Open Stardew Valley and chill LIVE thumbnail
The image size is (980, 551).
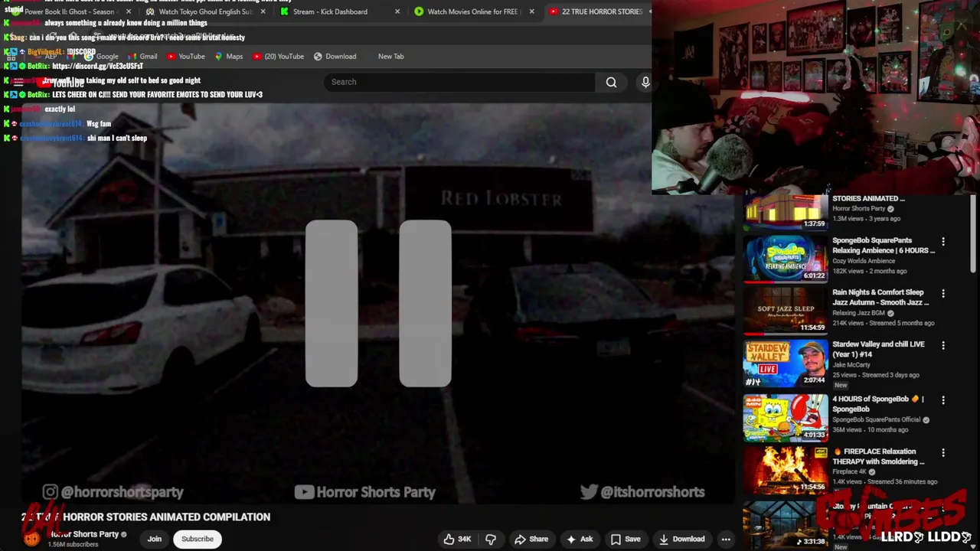coord(786,363)
